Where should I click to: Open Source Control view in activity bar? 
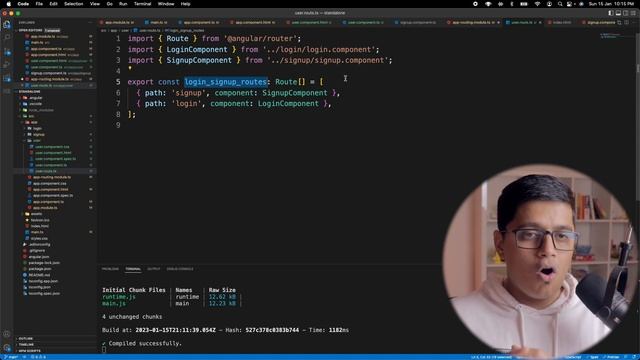pyautogui.click(x=7, y=51)
